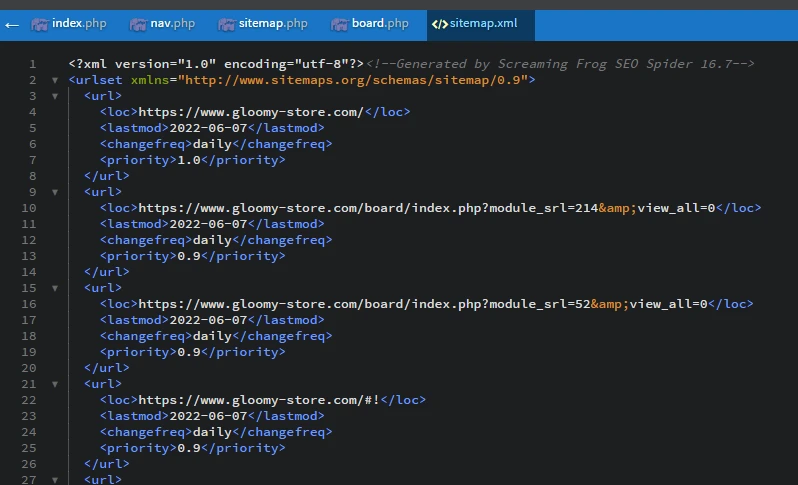Collapse the urlset block at line 2
Viewport: 798px width, 485px height.
pos(55,80)
